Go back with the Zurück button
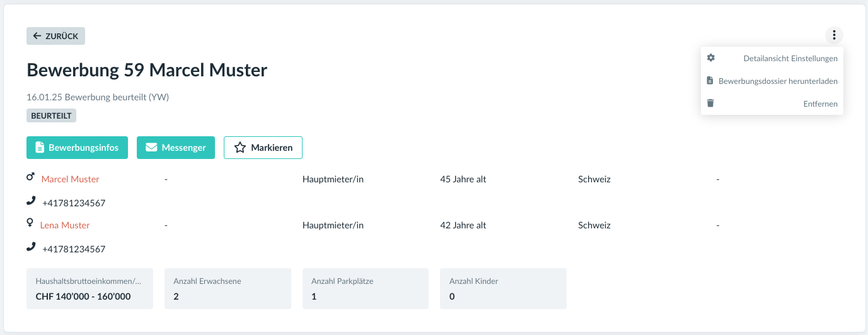The width and height of the screenshot is (868, 335). (55, 36)
